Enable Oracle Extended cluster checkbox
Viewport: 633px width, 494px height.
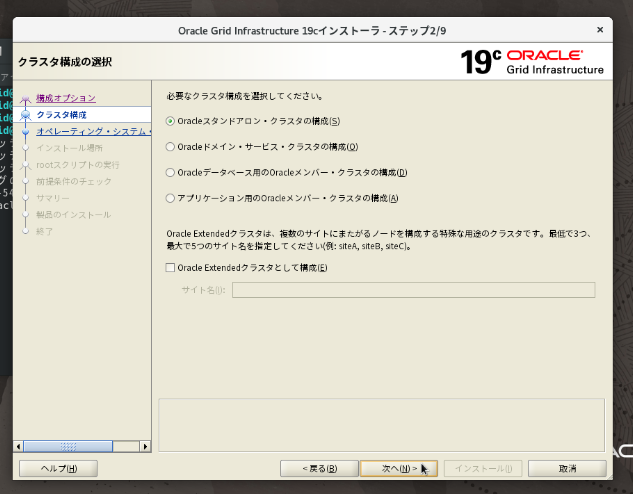(x=170, y=268)
